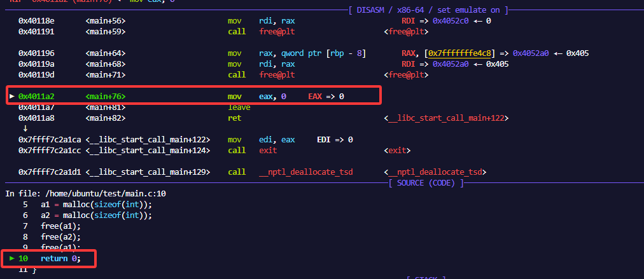Screen dimensions: 644x279
Task: Select source line 5 a1 malloc statement
Action: pyautogui.click(x=95, y=205)
